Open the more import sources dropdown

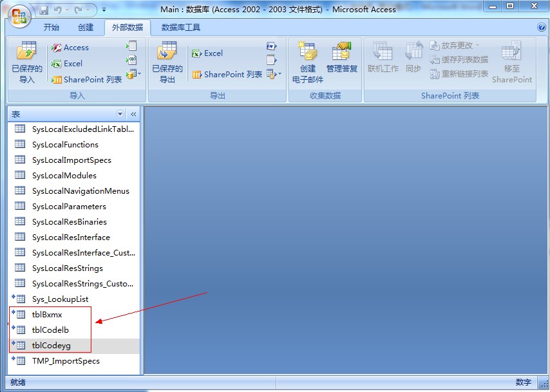click(134, 74)
